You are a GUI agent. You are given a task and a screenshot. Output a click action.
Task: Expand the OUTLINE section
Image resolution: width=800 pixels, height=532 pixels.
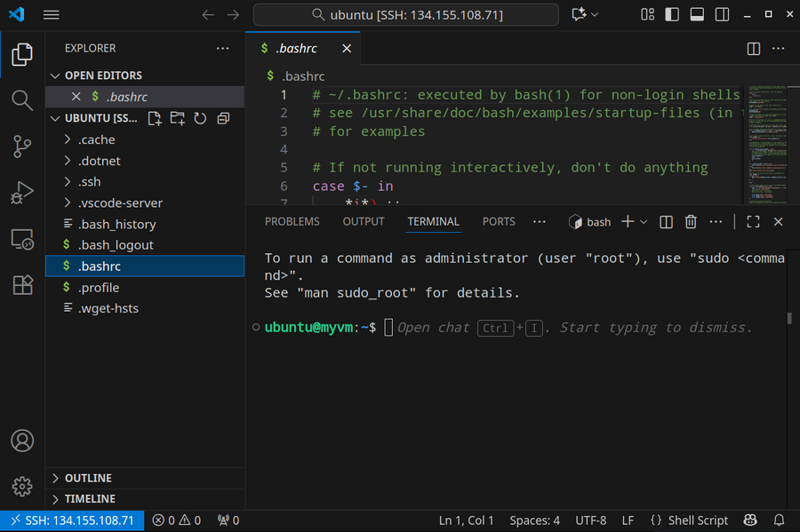(88, 478)
